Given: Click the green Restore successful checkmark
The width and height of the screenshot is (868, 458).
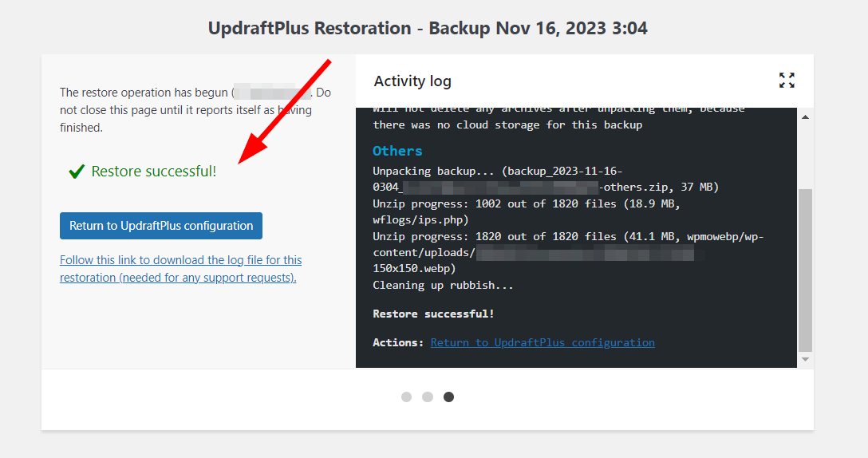Looking at the screenshot, I should pos(77,172).
